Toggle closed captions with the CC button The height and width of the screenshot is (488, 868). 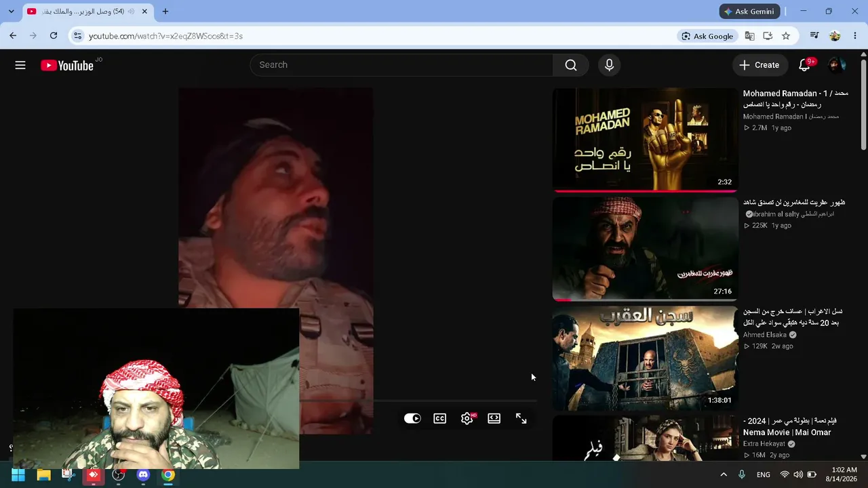(440, 419)
